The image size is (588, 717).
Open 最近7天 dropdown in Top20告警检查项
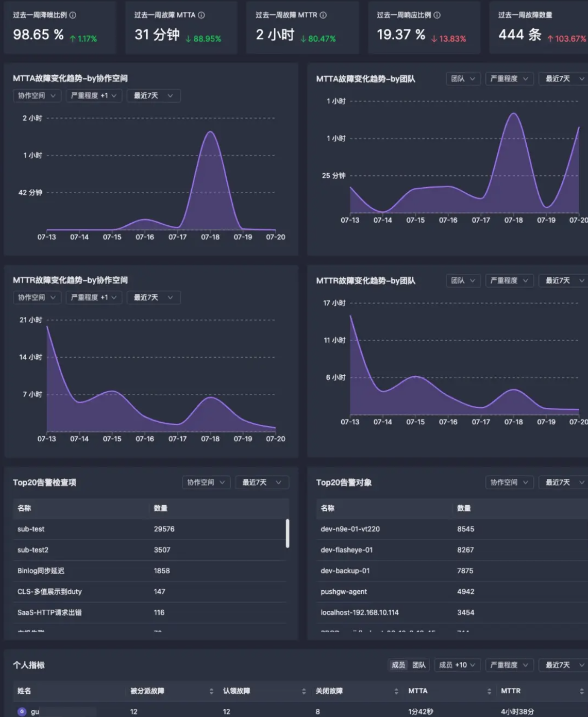click(262, 482)
